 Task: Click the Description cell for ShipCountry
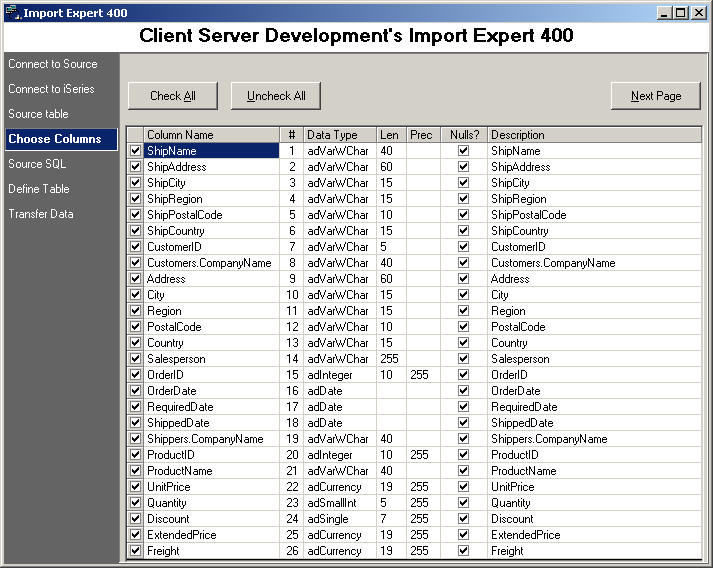pos(594,231)
